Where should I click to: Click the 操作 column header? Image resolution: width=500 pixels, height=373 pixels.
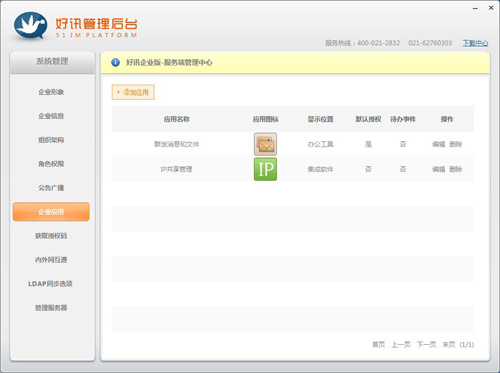(x=447, y=119)
